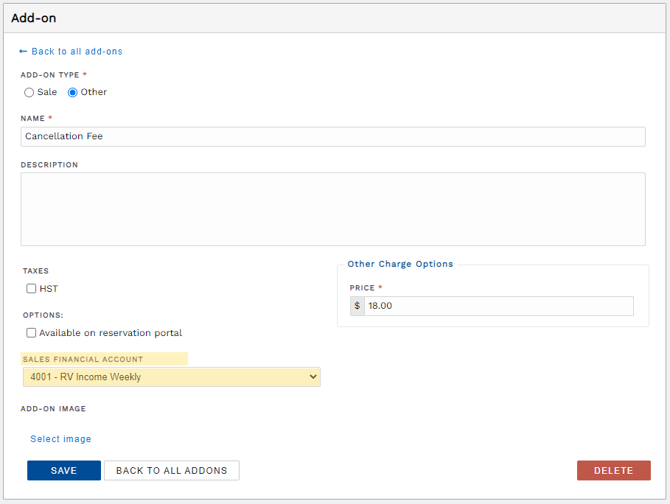Screen dimensions: 670x504
Task: Click the Add-on panel heading
Action: [x=34, y=18]
